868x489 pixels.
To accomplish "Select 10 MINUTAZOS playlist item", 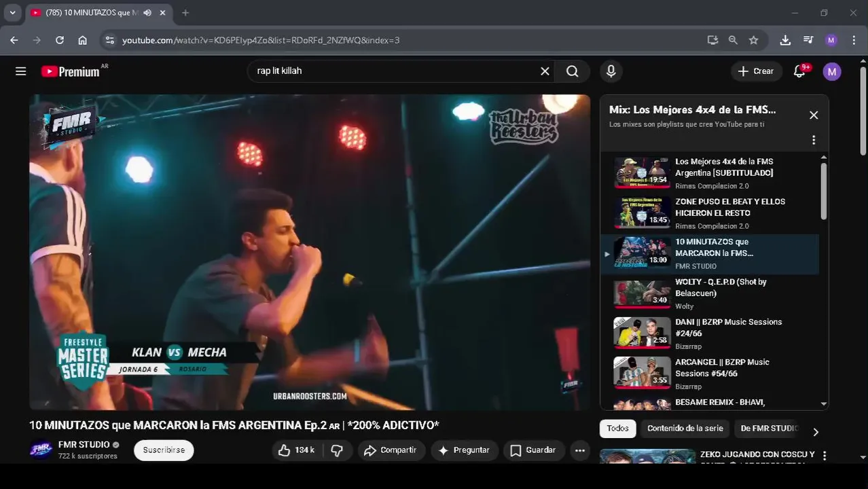I will (710, 253).
